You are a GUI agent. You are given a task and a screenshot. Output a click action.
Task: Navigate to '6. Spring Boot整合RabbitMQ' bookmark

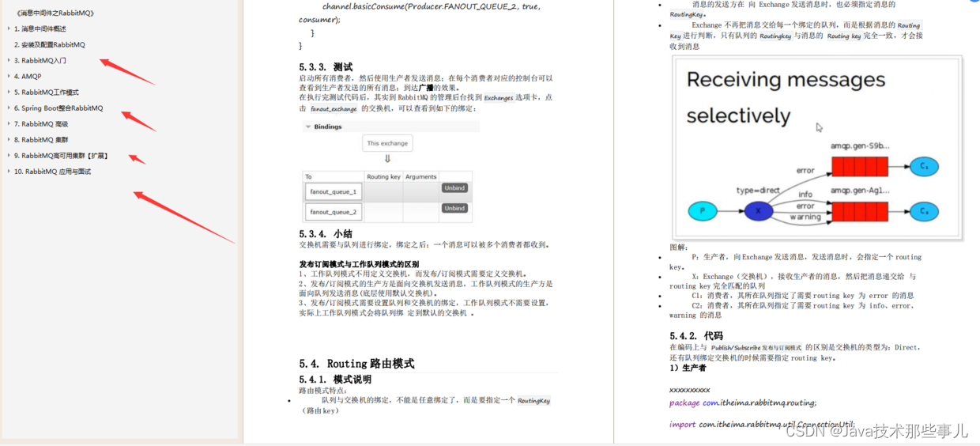(58, 108)
